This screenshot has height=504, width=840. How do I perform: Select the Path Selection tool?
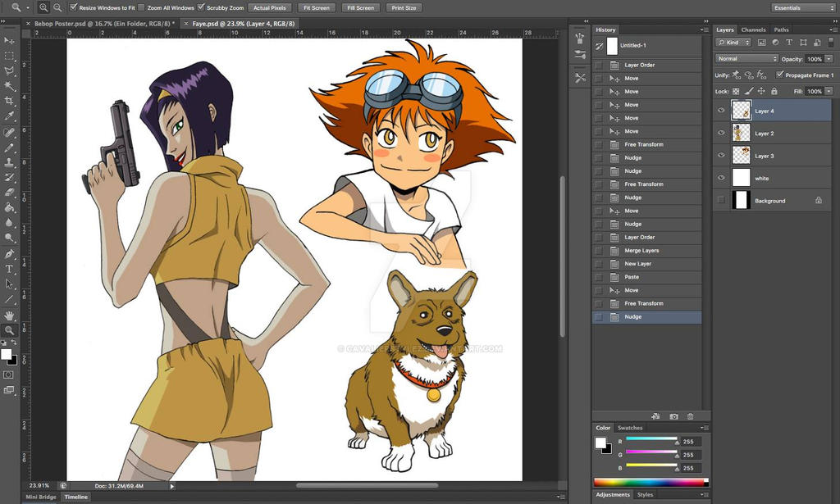[x=9, y=284]
